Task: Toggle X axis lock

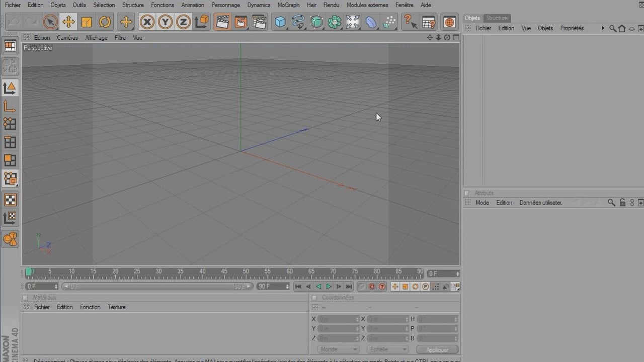Action: (x=147, y=22)
